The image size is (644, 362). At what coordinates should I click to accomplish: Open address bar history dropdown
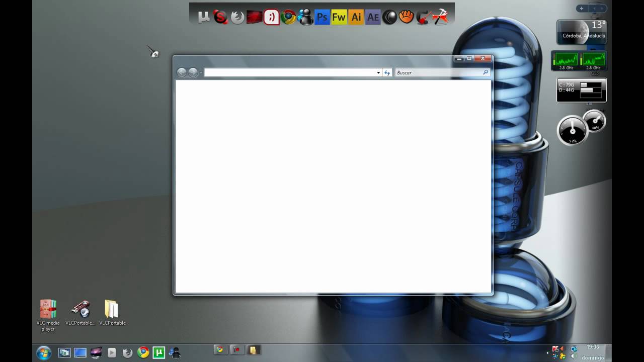378,73
